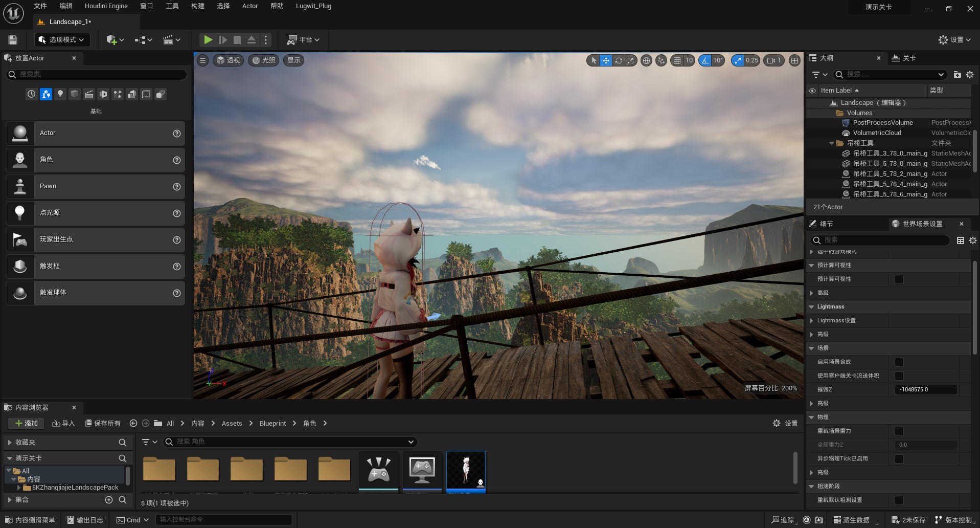Select the Lights category bulb icon
The width and height of the screenshot is (980, 528).
(x=60, y=94)
